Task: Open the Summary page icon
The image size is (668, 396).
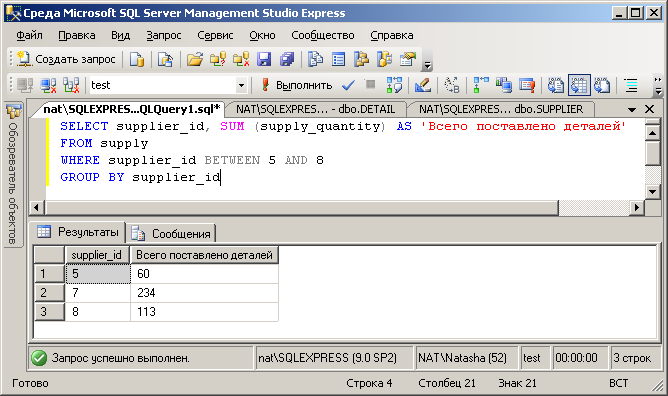Action: pos(338,59)
